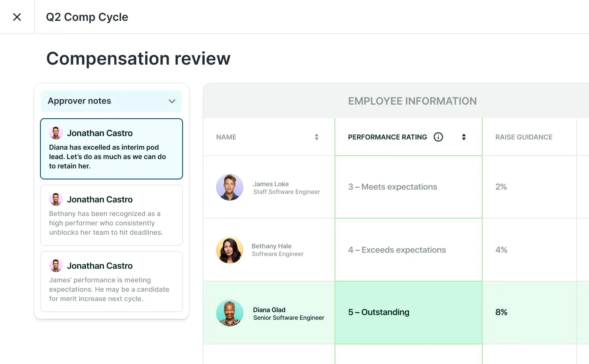Sort by Performance Rating arrows
The width and height of the screenshot is (589, 364).
pos(463,137)
